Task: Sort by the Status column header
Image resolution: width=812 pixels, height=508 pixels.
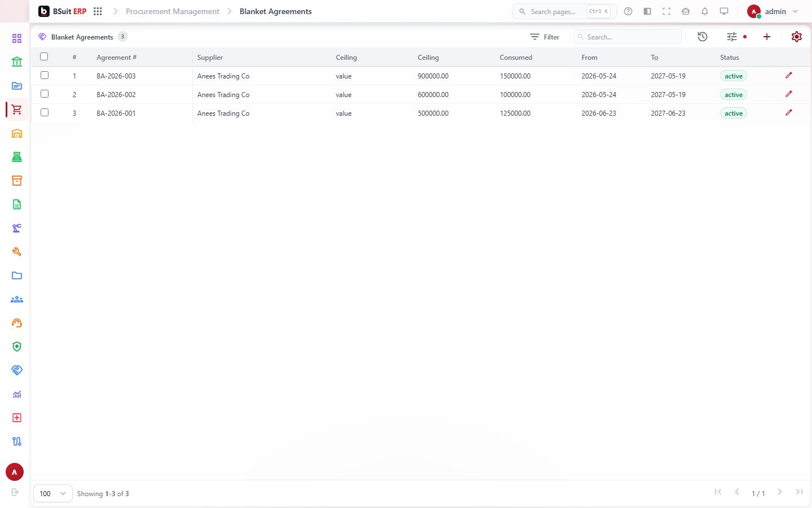Action: coord(730,58)
